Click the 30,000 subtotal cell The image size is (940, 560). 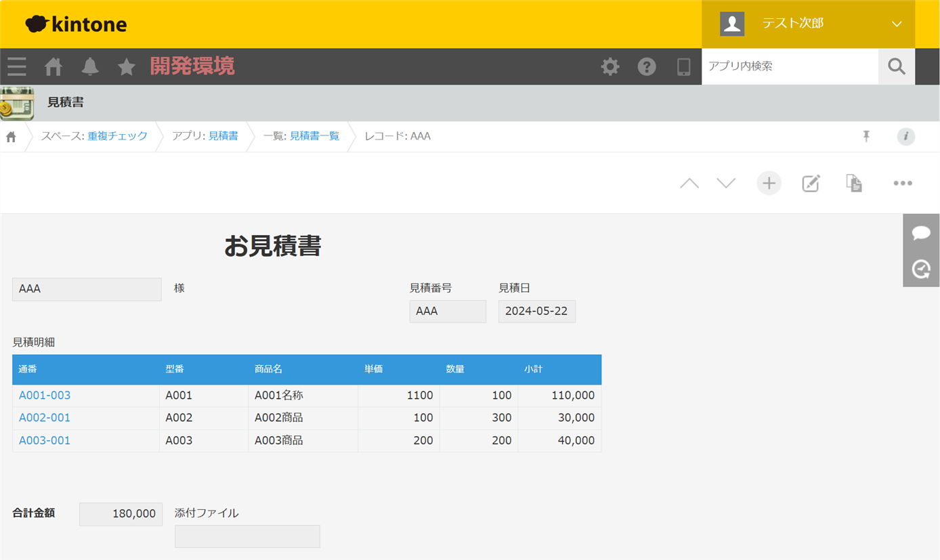[x=559, y=418]
